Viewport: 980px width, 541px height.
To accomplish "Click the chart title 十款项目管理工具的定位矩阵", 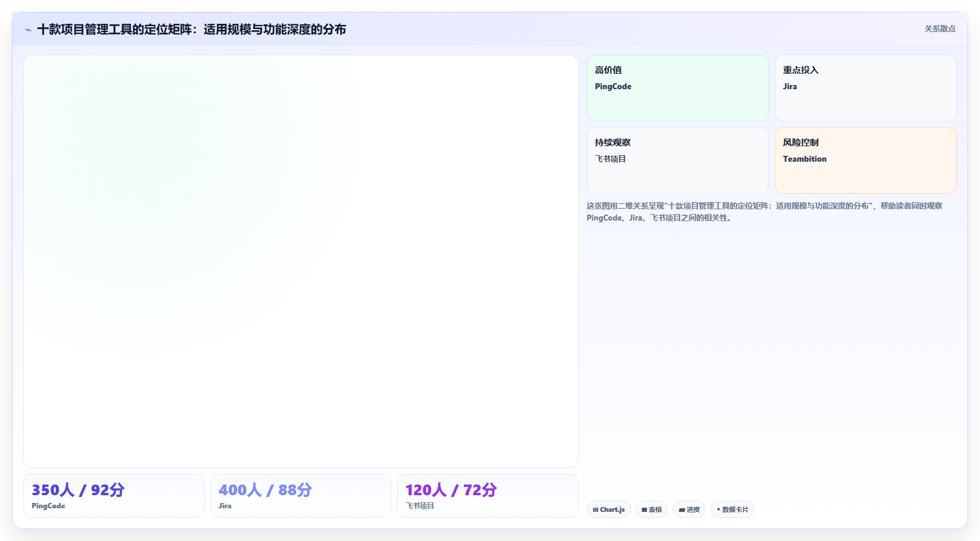I will pyautogui.click(x=191, y=29).
